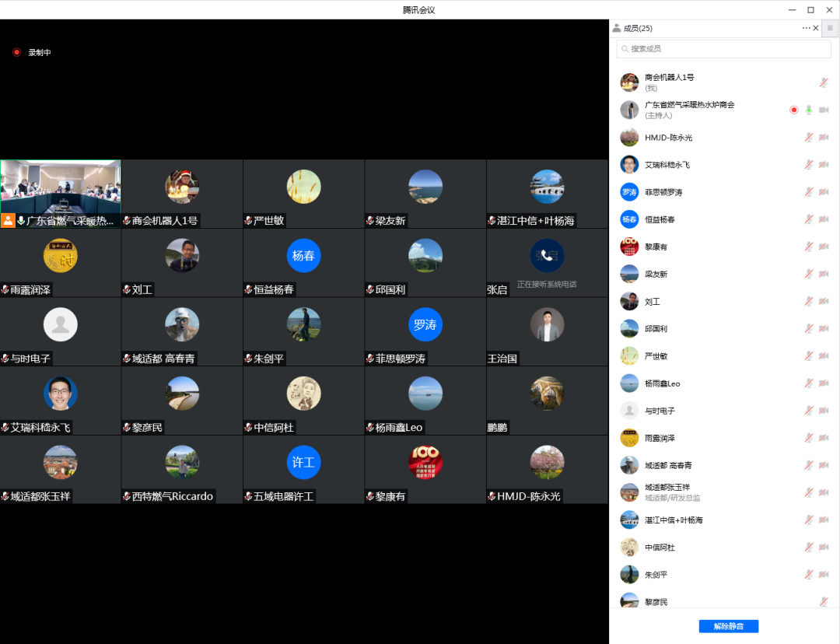
Task: Select the 商会机器人1号 video tile avatar
Action: click(x=182, y=187)
